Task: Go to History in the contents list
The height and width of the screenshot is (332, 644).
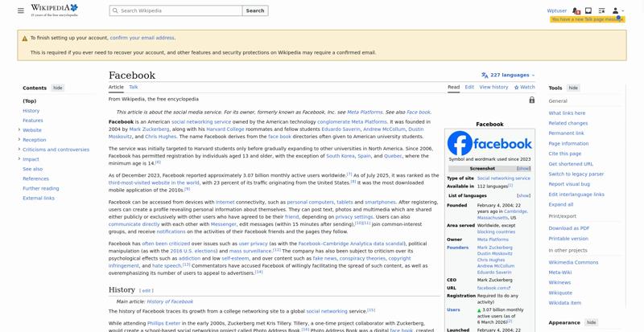Action: point(31,111)
